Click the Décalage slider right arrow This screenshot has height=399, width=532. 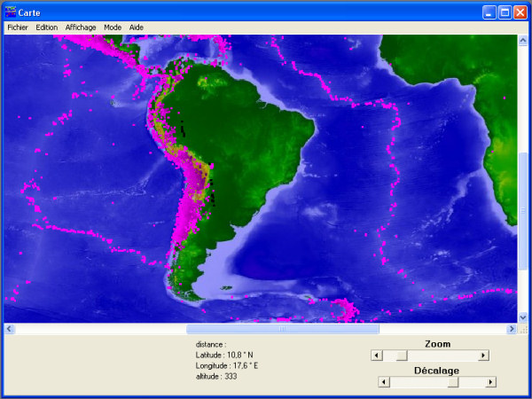pos(490,382)
